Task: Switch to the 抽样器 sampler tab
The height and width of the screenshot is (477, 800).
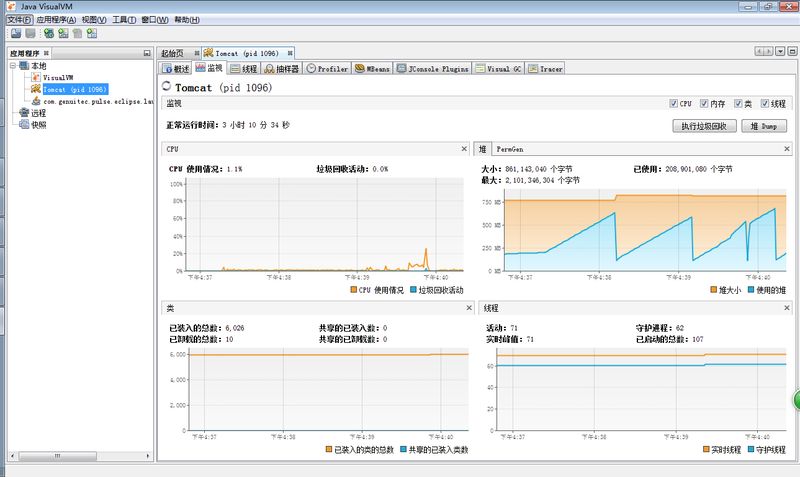Action: tap(282, 68)
